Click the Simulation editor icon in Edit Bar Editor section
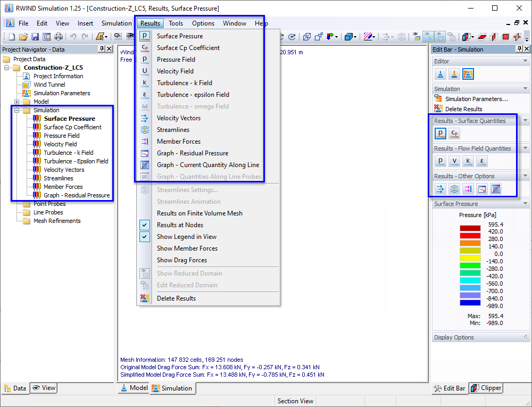This screenshot has width=532, height=407. [468, 74]
